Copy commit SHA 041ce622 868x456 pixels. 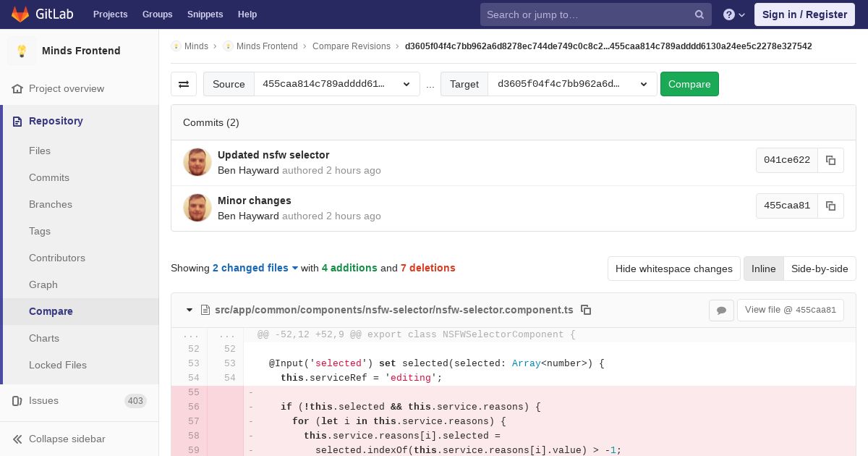coord(830,160)
